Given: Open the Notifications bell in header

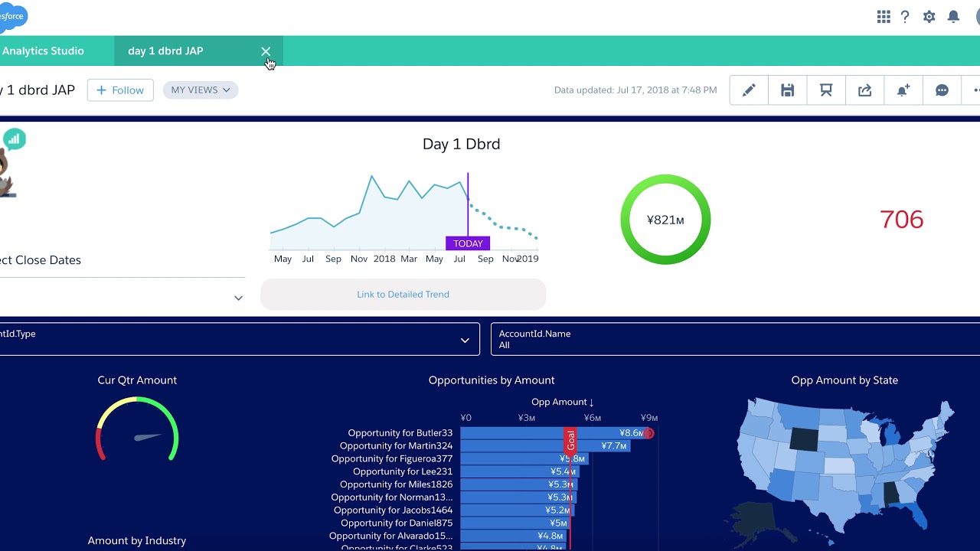Looking at the screenshot, I should tap(953, 17).
